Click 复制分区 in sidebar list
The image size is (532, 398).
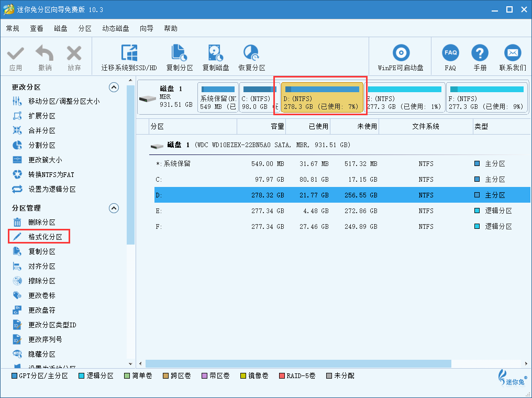click(34, 251)
